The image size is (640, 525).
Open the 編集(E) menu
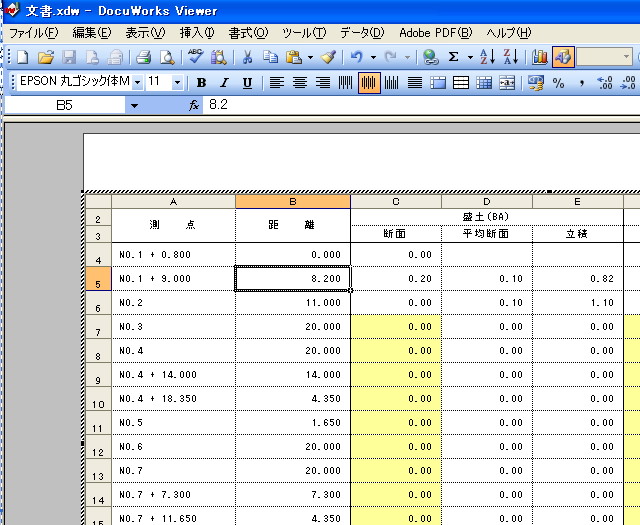pos(92,33)
